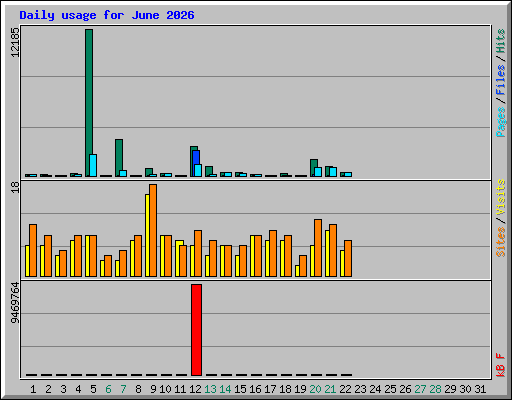
Task: Click the cyan Pages bar for day 5
Action: click(93, 165)
